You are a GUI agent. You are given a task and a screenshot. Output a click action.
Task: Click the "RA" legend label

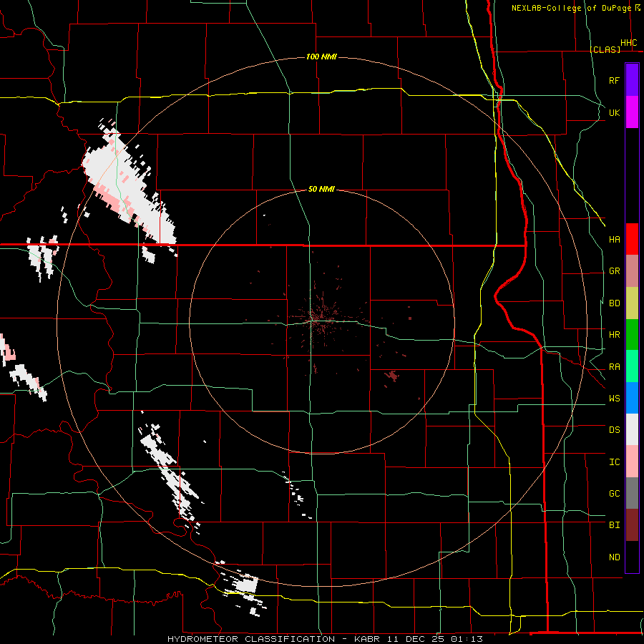(x=614, y=367)
